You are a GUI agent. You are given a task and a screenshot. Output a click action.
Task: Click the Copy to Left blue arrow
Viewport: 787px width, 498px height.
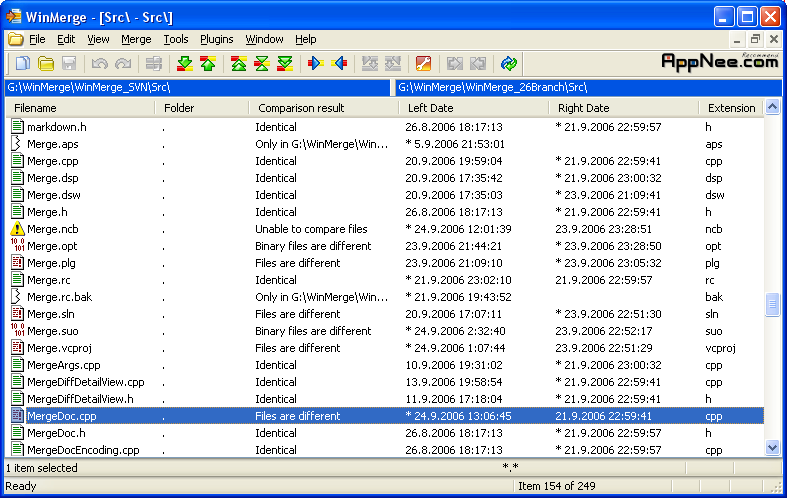click(x=339, y=63)
